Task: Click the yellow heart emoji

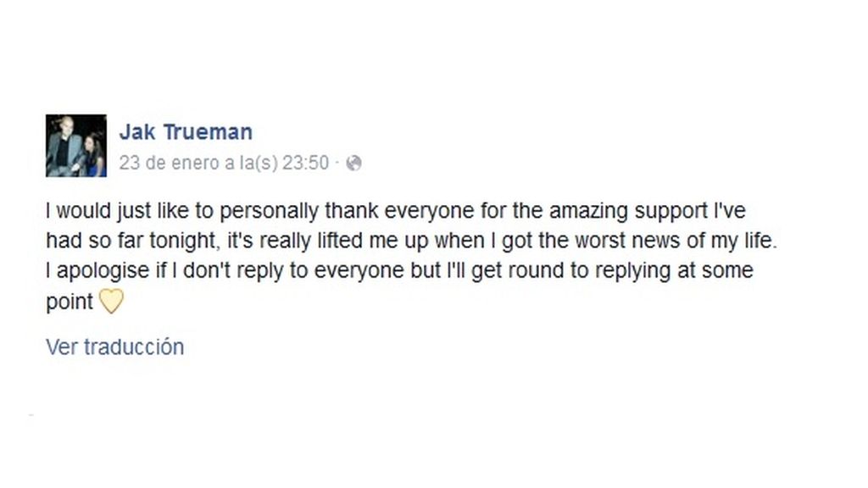Action: (111, 302)
